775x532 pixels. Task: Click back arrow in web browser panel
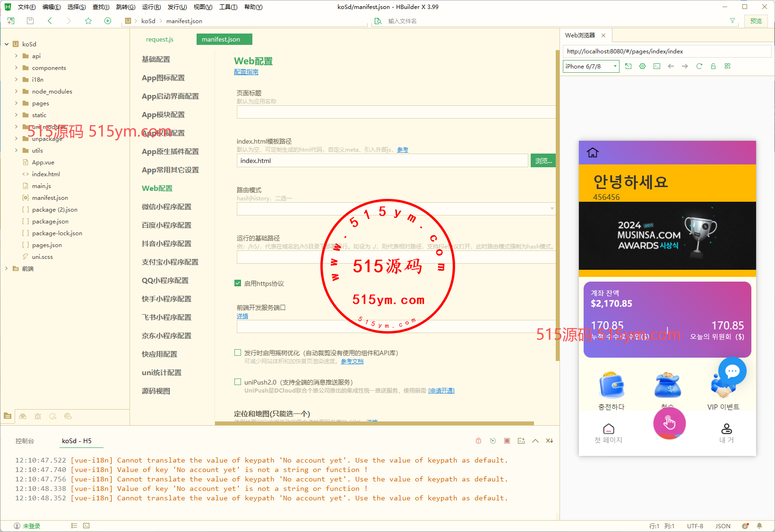pyautogui.click(x=671, y=66)
